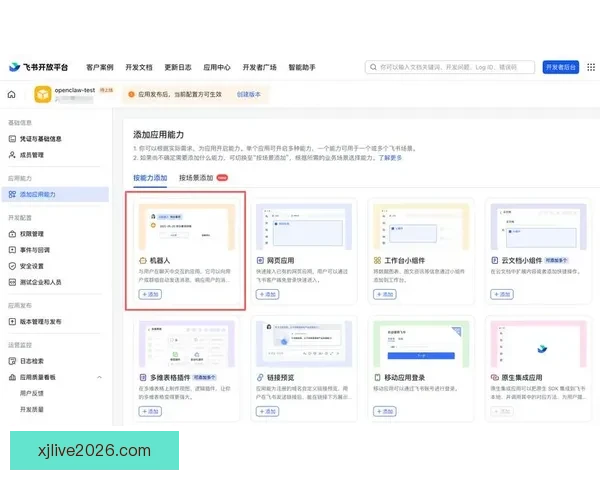Click the 链接预览 link icon
This screenshot has width=600, height=480.
click(x=260, y=378)
